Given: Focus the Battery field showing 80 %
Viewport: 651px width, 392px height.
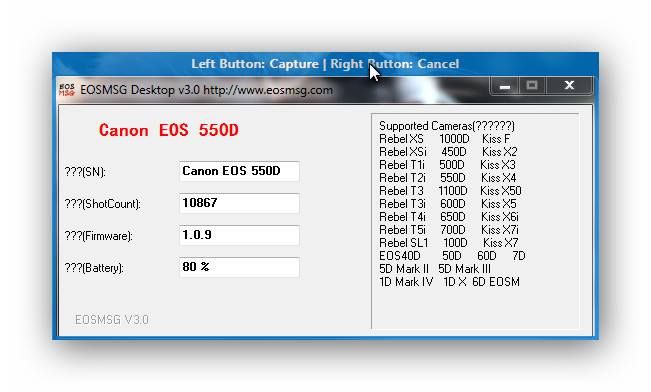Looking at the screenshot, I should point(239,267).
